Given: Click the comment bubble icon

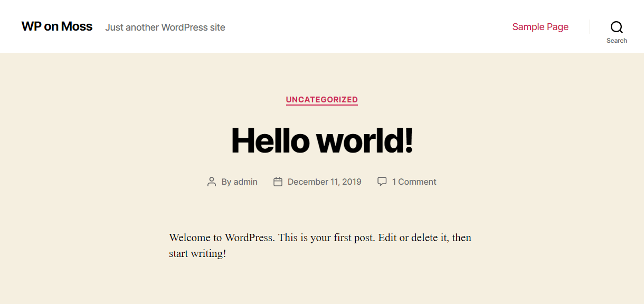Looking at the screenshot, I should (x=382, y=182).
